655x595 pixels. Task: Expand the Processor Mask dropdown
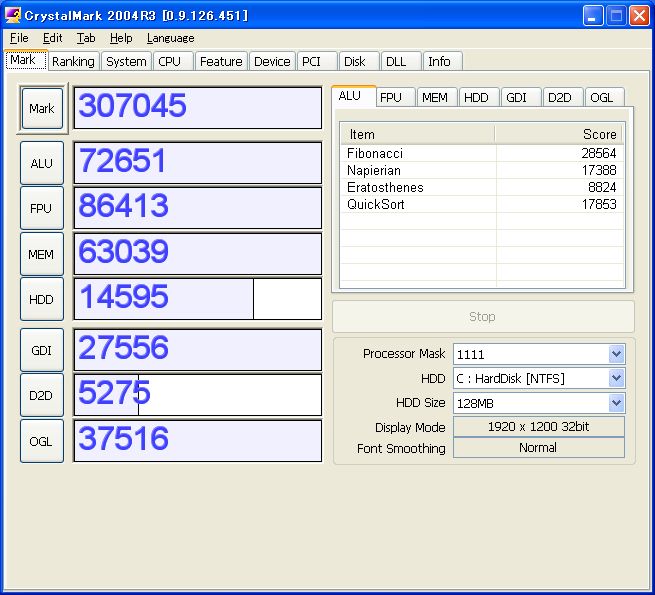616,354
